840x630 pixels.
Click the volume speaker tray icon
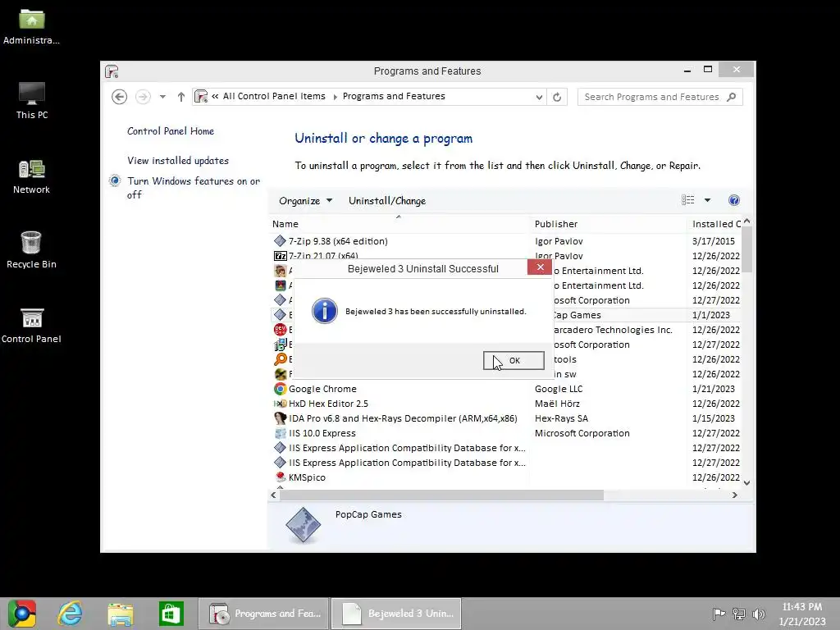tap(758, 614)
